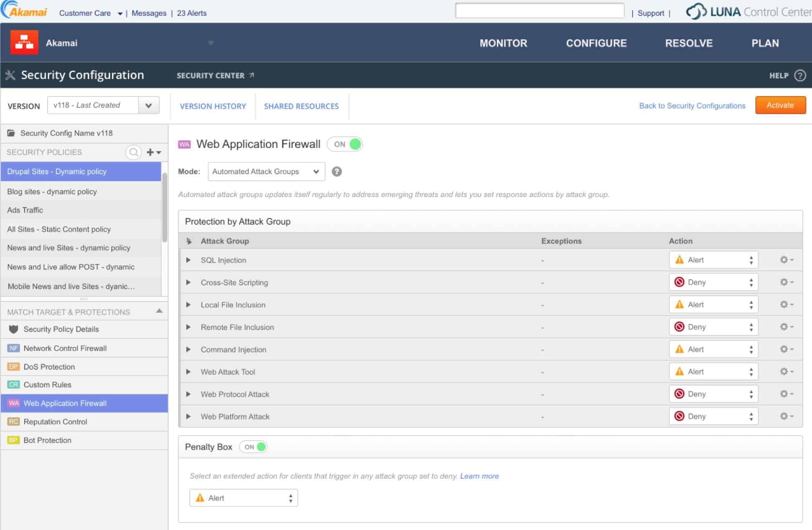Switch to SHARED RESOURCES tab

[301, 106]
